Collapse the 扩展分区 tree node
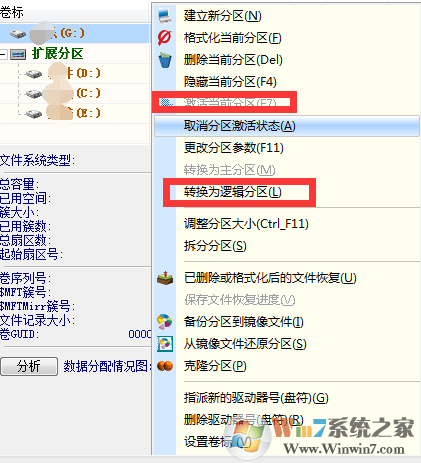Image resolution: width=421 pixels, height=463 pixels. coord(3,54)
